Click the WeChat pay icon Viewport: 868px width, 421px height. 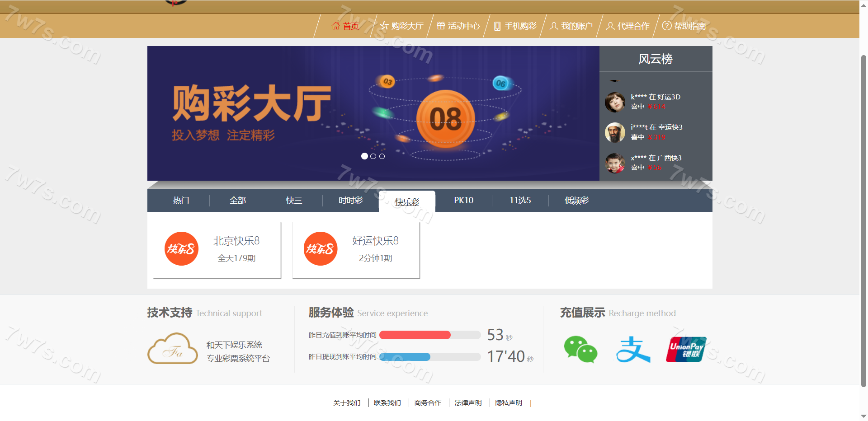tap(580, 349)
